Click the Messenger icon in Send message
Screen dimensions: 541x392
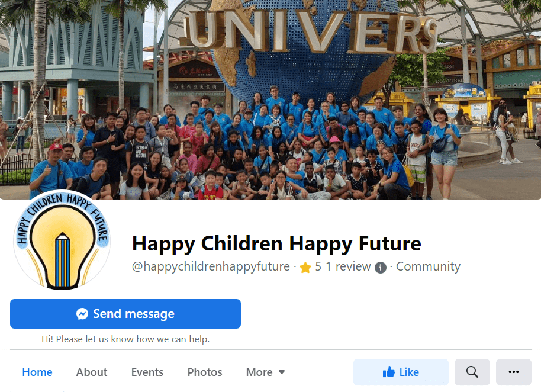click(x=82, y=314)
